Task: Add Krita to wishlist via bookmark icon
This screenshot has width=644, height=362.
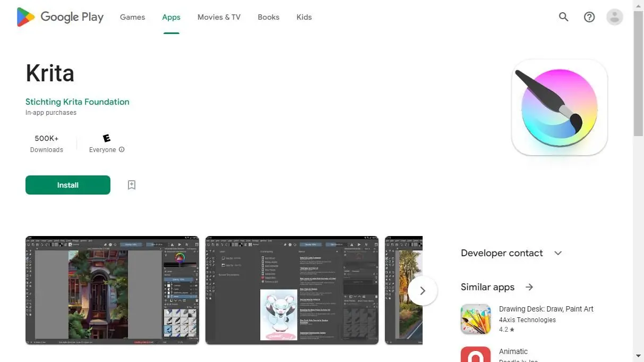Action: point(131,184)
